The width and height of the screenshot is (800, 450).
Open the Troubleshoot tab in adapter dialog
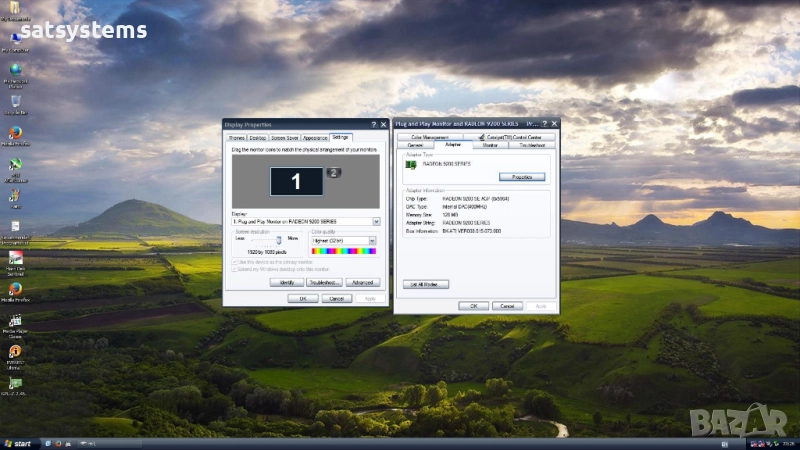530,145
